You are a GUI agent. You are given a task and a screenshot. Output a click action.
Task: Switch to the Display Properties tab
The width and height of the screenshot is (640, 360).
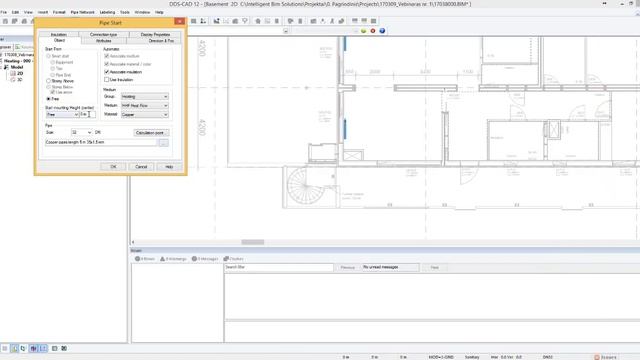155,35
